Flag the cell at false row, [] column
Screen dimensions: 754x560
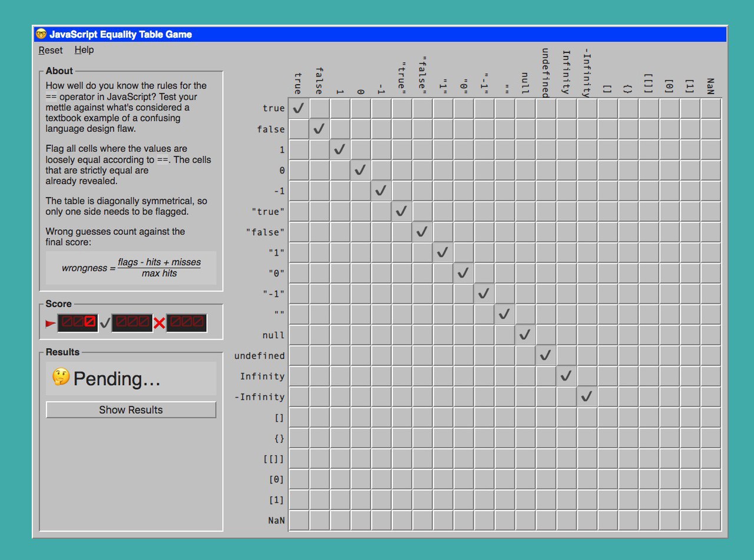(608, 129)
